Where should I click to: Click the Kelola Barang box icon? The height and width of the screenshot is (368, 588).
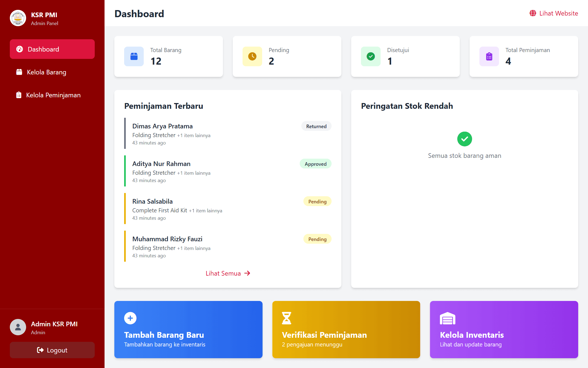pyautogui.click(x=19, y=72)
